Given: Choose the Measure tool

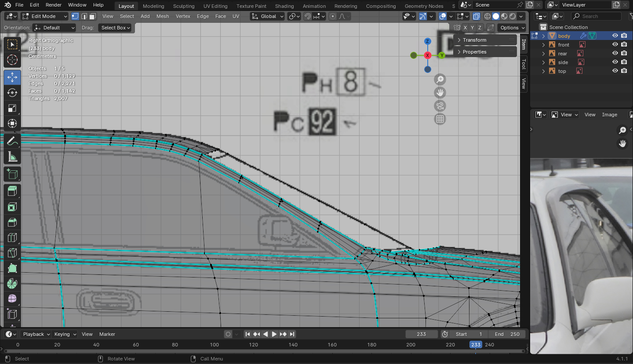Looking at the screenshot, I should [x=12, y=157].
